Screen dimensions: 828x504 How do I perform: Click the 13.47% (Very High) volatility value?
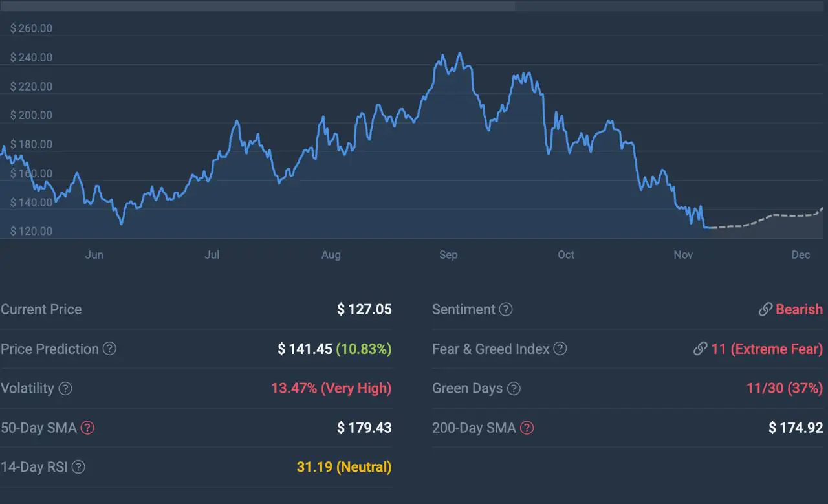point(331,389)
